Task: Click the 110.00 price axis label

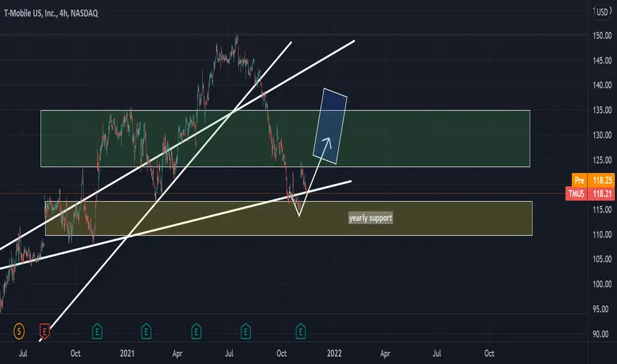Action: 602,234
